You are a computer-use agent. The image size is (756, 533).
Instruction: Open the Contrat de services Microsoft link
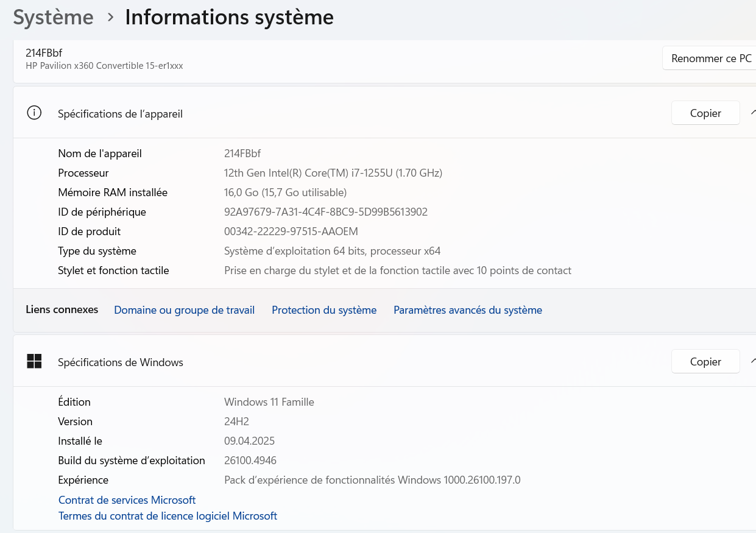tap(127, 500)
